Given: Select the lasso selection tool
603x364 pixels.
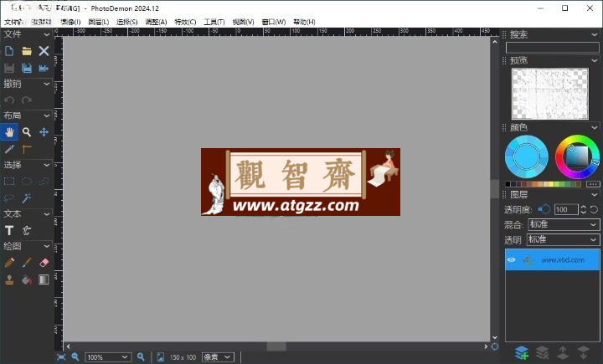Looking at the screenshot, I should pyautogui.click(x=9, y=198).
